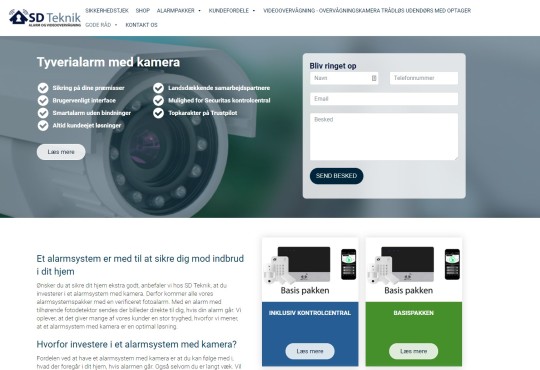The image size is (540, 370).
Task: Click the Sikring på dine præmisser text
Action: point(89,88)
